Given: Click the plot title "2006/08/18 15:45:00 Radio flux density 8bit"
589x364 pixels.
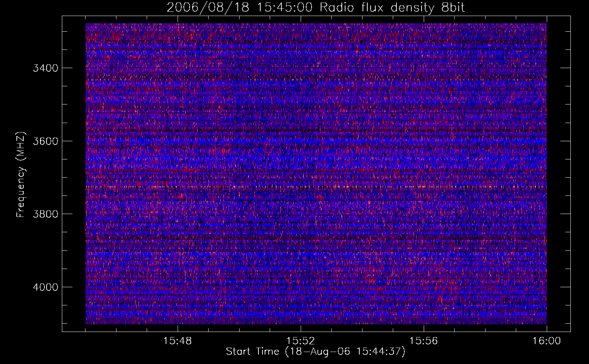Looking at the screenshot, I should [x=316, y=8].
